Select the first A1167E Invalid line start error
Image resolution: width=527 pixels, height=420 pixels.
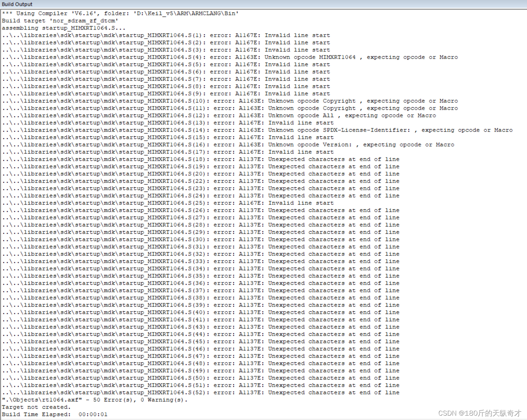tap(164, 35)
